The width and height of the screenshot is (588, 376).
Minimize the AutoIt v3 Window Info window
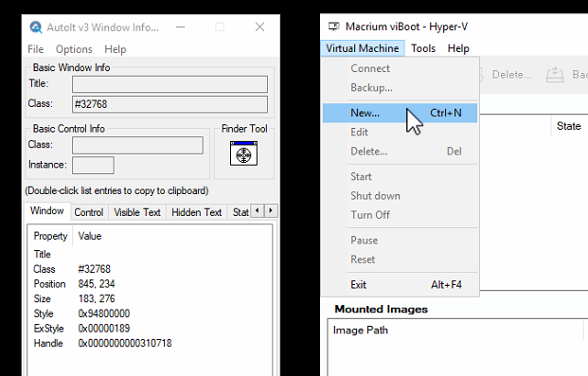[180, 27]
